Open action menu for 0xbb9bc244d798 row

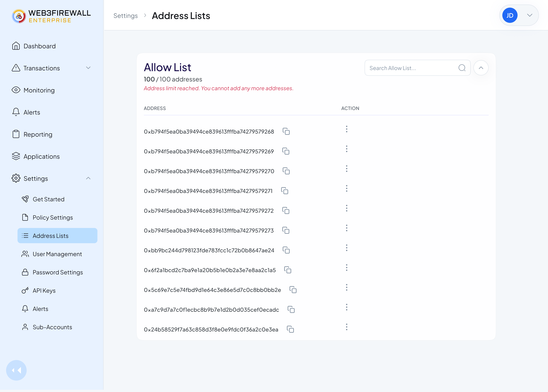[x=346, y=248]
